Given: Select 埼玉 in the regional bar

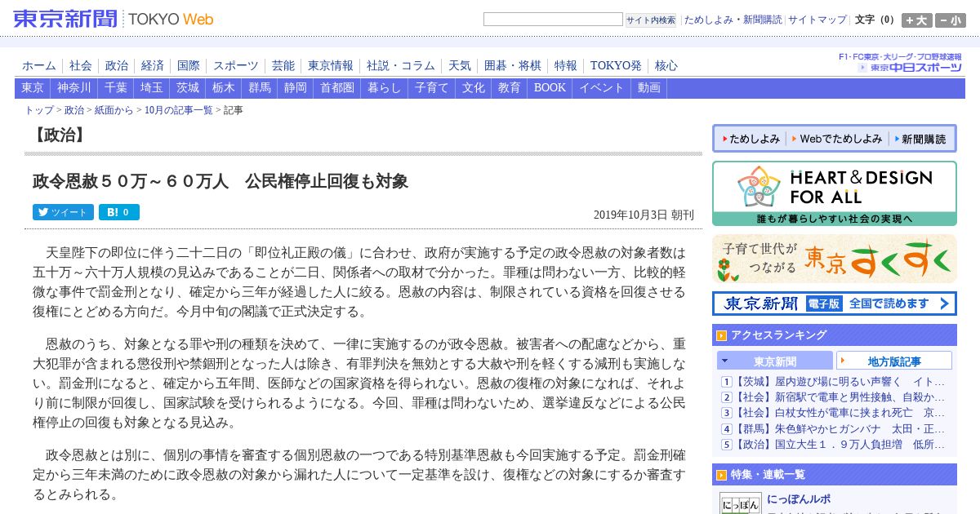Looking at the screenshot, I should 152,88.
